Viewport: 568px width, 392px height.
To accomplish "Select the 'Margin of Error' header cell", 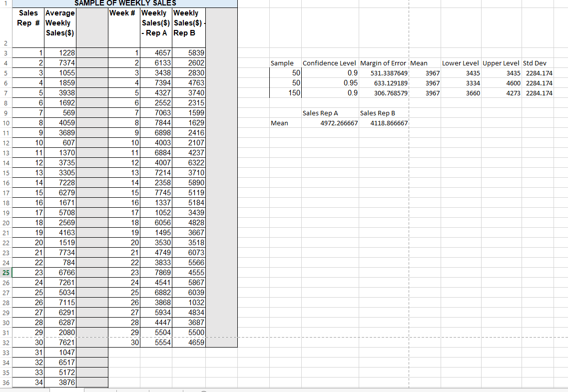I will [383, 63].
